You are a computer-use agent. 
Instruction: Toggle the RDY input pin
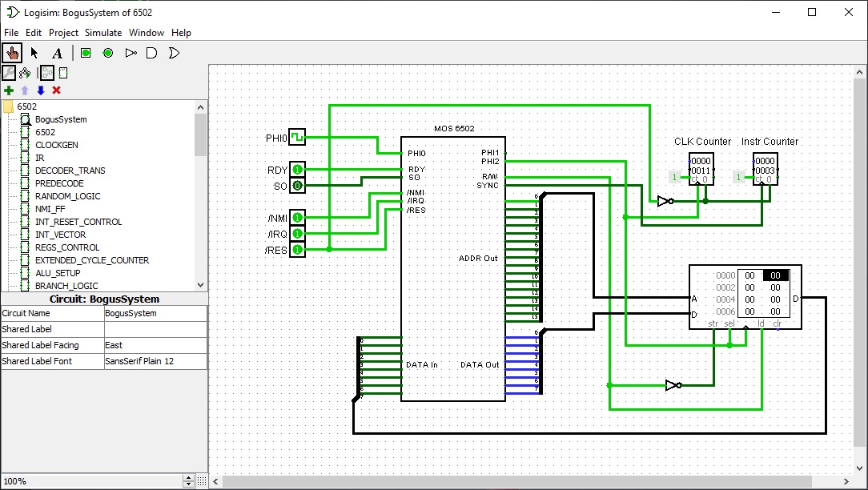tap(297, 170)
